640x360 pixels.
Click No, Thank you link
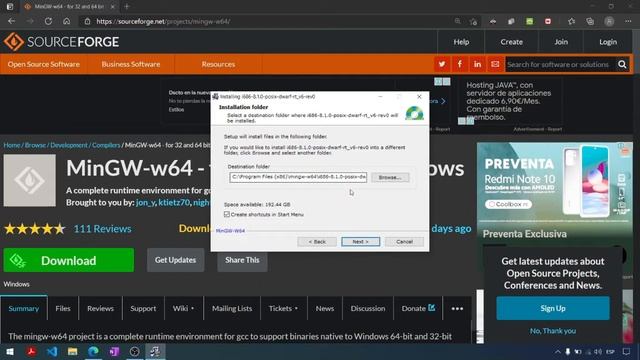[x=553, y=331]
